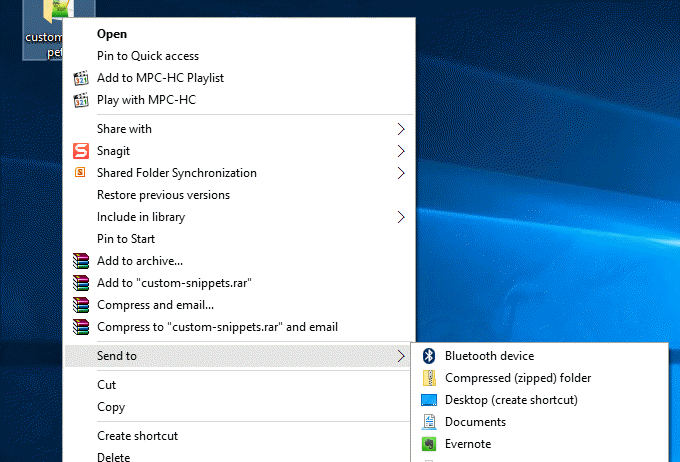Screen dimensions: 680x462
Task: Choose Add to "custom-snippets.rar"
Action: click(239, 283)
